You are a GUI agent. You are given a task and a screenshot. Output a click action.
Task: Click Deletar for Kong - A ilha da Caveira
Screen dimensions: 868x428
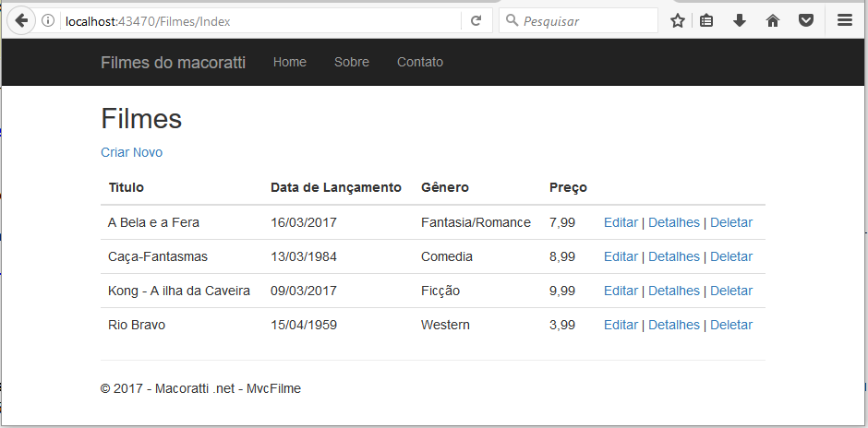coord(731,291)
